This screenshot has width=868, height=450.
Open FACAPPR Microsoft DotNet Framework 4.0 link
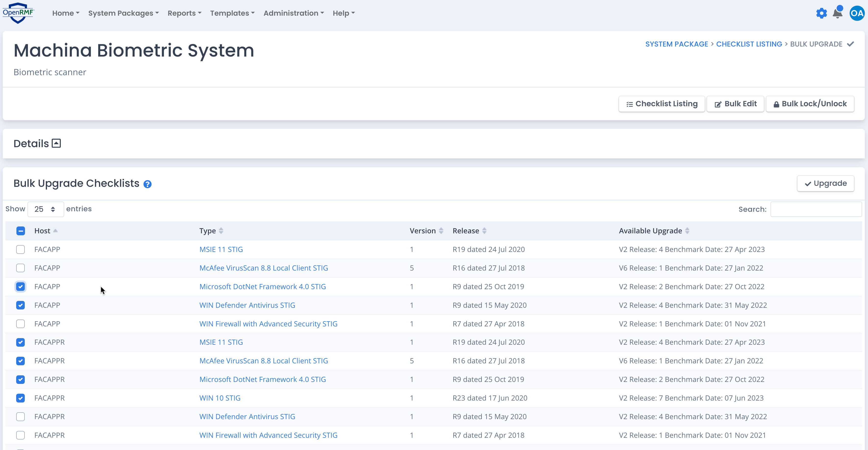coord(262,379)
